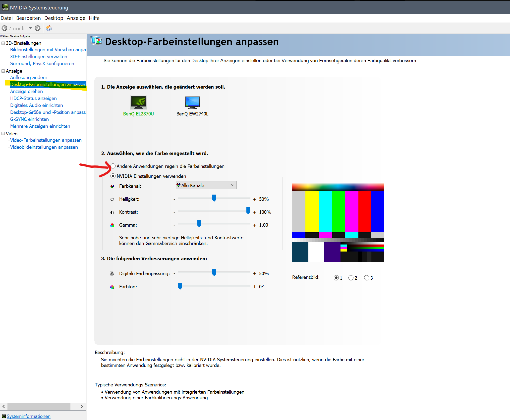Open the Systeminformationen link

point(28,416)
